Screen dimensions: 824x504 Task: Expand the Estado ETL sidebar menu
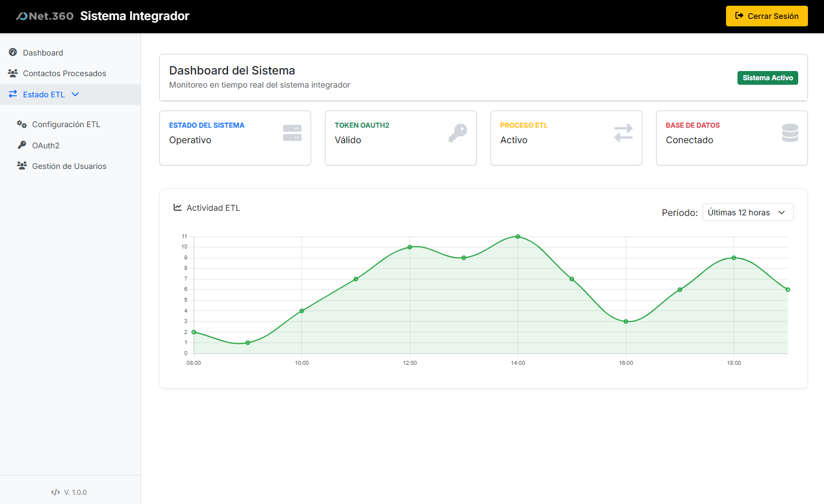tap(44, 94)
